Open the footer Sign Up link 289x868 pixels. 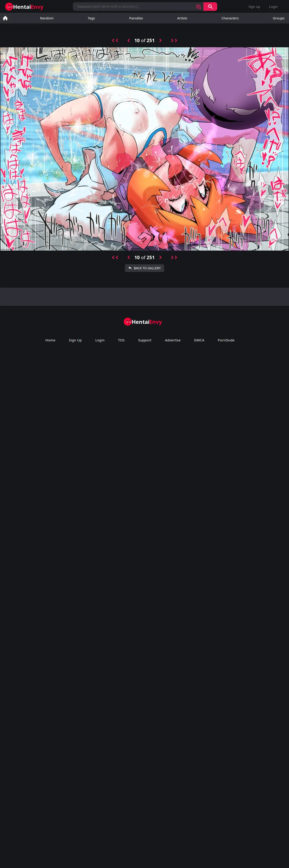(75, 340)
